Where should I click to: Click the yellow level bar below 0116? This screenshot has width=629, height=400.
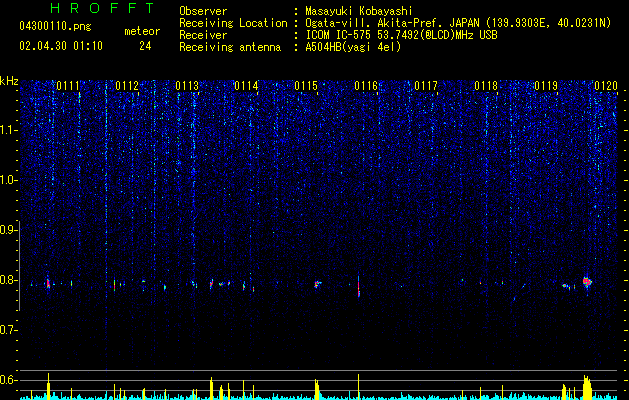[359, 387]
